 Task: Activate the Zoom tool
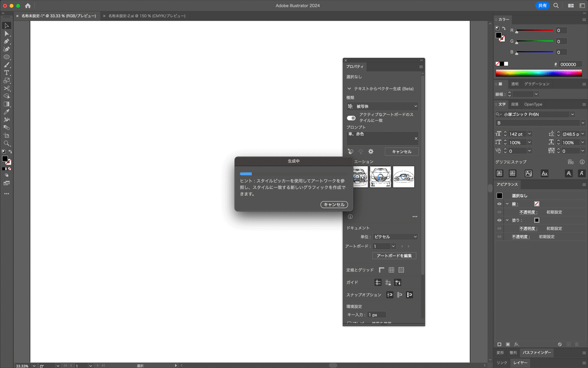pyautogui.click(x=6, y=144)
